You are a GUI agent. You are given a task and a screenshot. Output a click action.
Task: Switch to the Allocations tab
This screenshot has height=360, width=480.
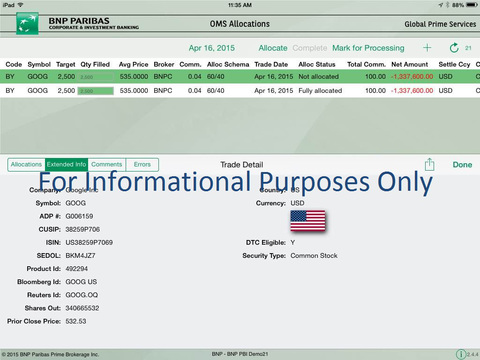pyautogui.click(x=26, y=164)
